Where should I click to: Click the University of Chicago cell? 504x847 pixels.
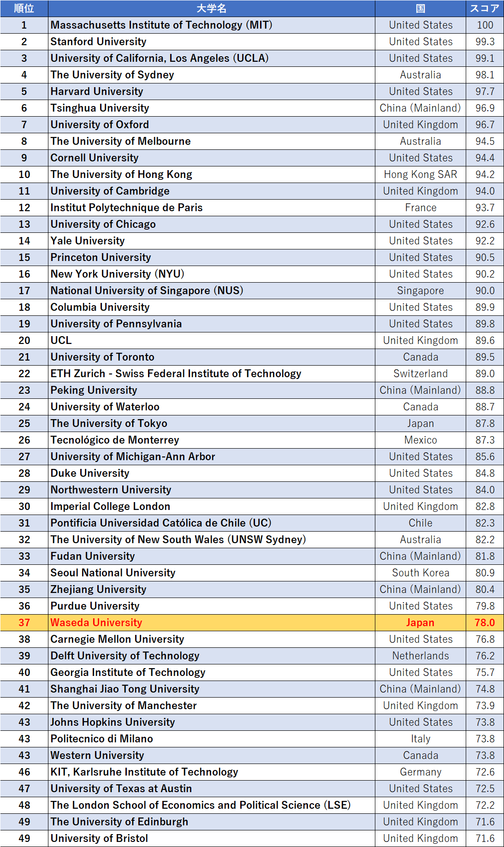[212, 224]
